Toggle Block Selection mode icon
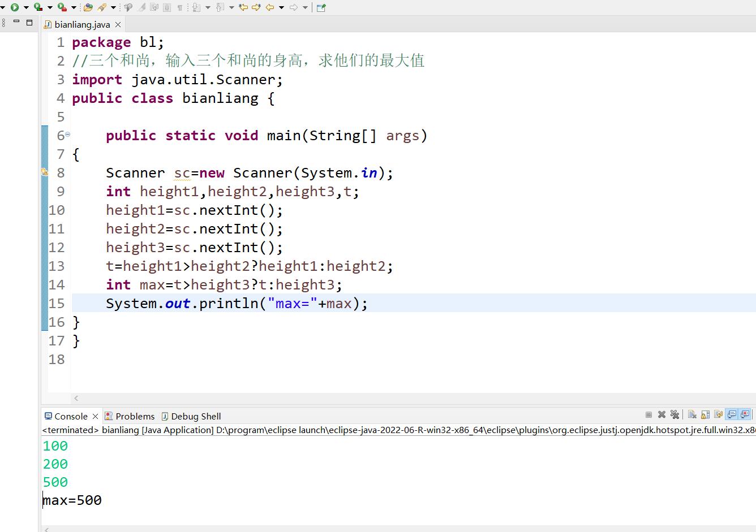Screen dimensions: 756x532 point(167,7)
